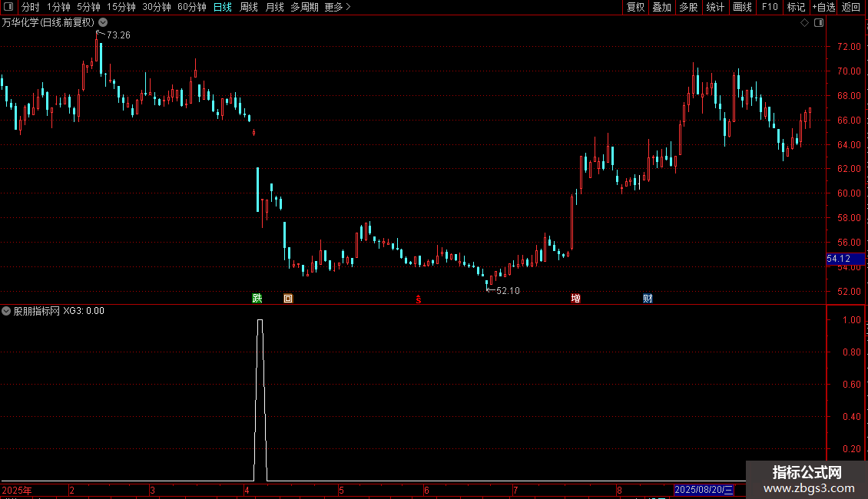This screenshot has width=868, height=499.
Task: Select the 1分钟 period tab
Action: click(x=58, y=7)
